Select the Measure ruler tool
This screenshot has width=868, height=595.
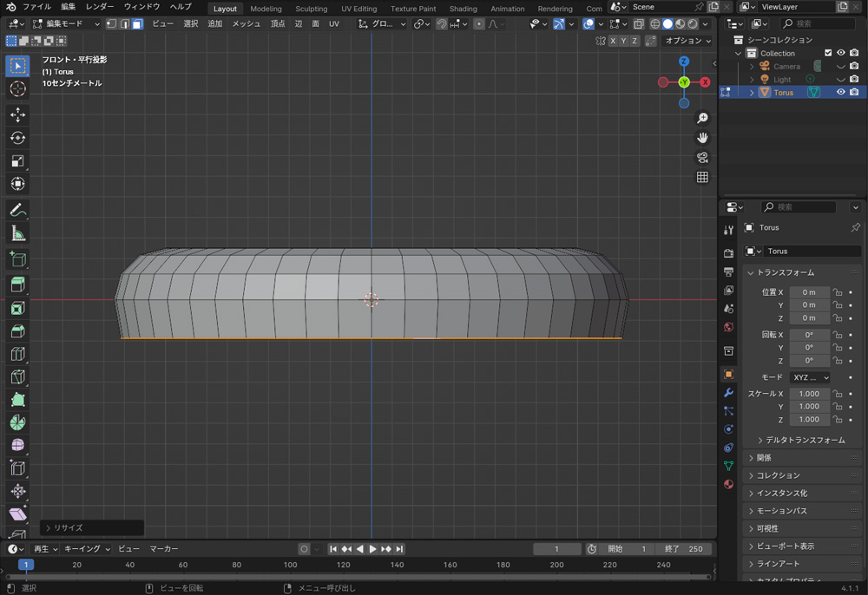click(17, 233)
